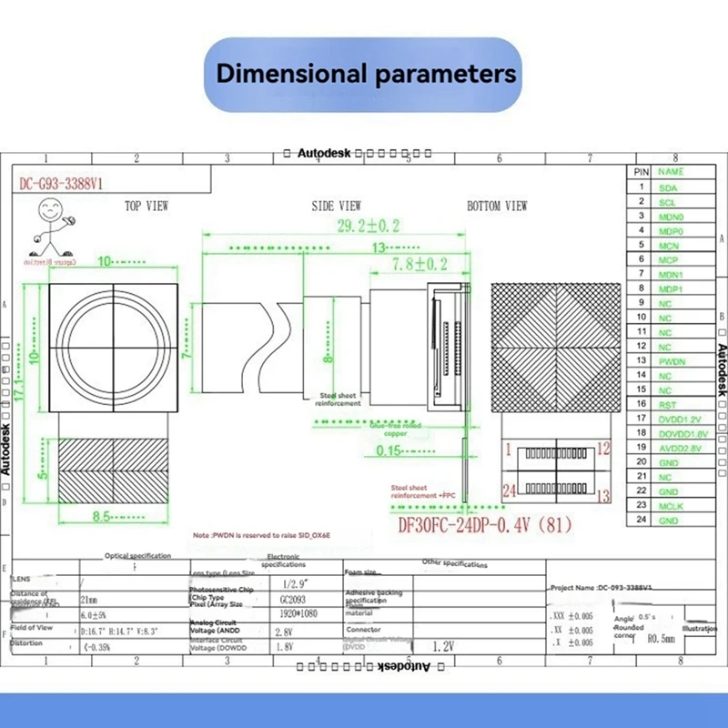Click the "Glue-free rolled copper" annotation
Image resolution: width=728 pixels, height=728 pixels.
point(396,430)
